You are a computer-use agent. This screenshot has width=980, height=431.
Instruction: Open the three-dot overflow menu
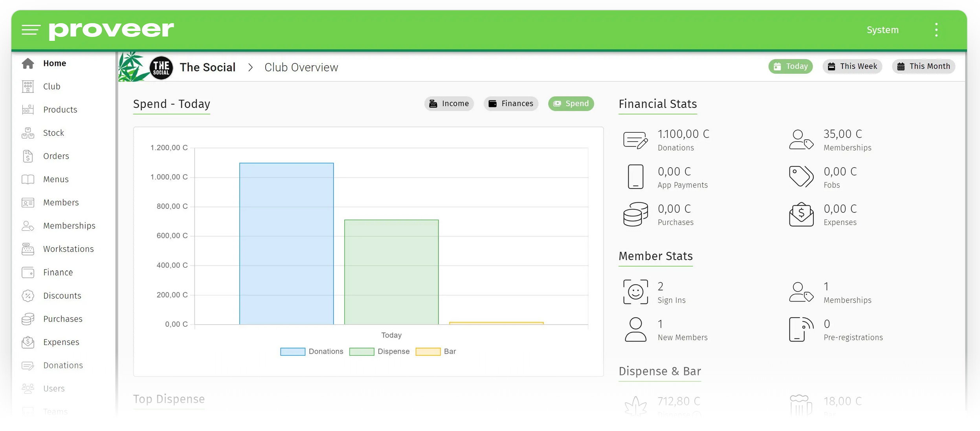[936, 30]
